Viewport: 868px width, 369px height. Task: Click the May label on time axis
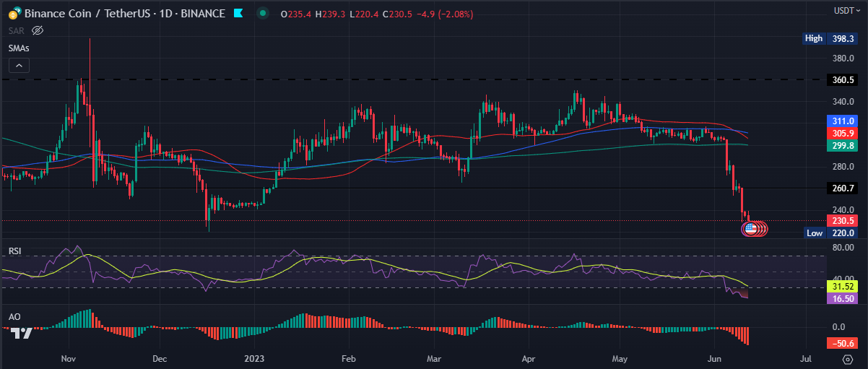coord(620,359)
